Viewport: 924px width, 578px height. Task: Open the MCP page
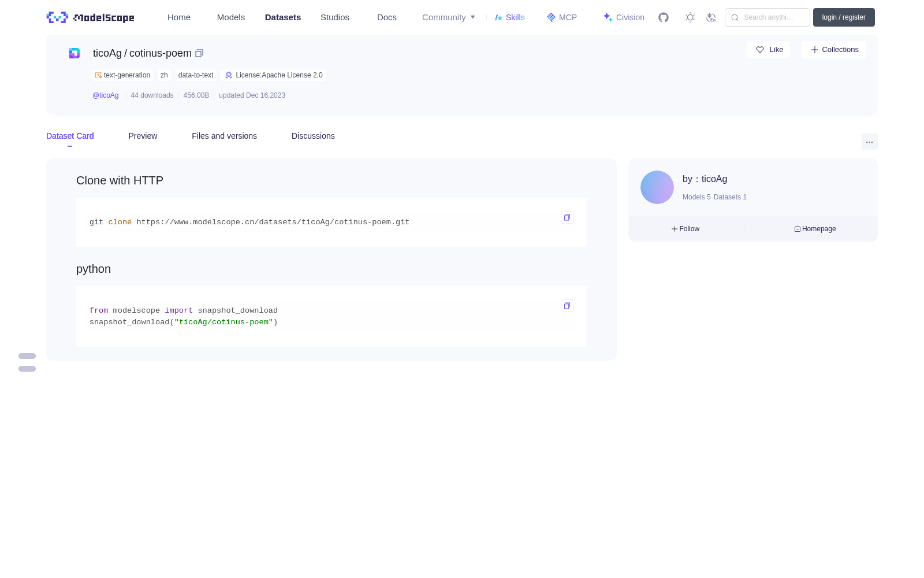coord(562,17)
